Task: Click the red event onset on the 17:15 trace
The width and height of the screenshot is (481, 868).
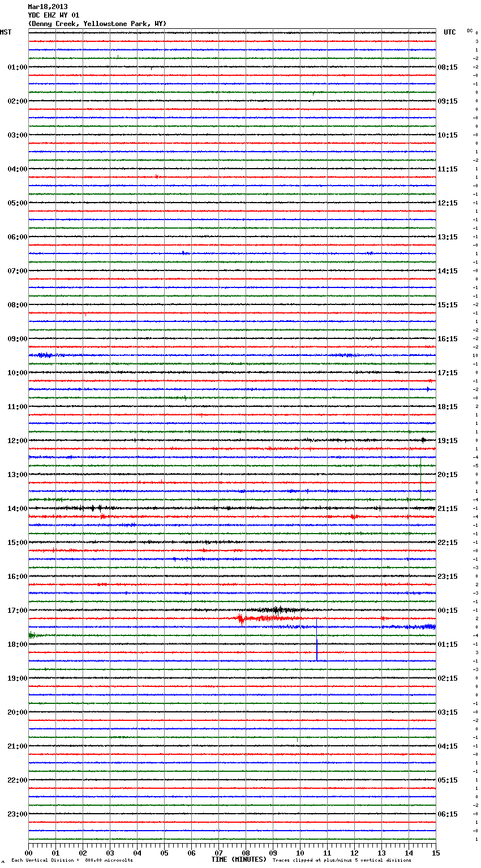Action: [x=241, y=618]
